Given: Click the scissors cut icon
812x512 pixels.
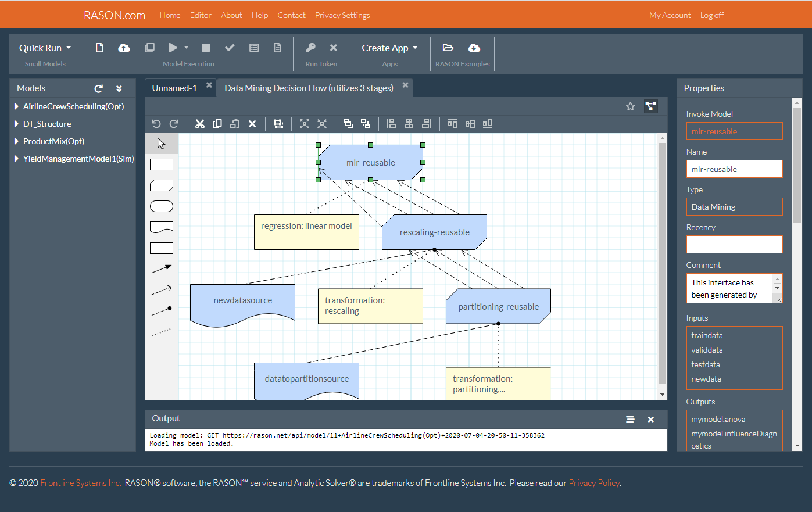Looking at the screenshot, I should click(x=200, y=124).
